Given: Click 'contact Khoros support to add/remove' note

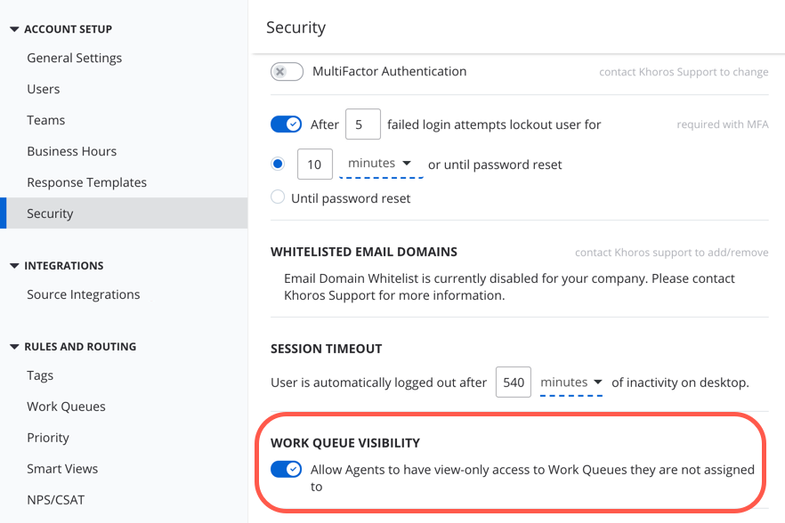Looking at the screenshot, I should [672, 252].
